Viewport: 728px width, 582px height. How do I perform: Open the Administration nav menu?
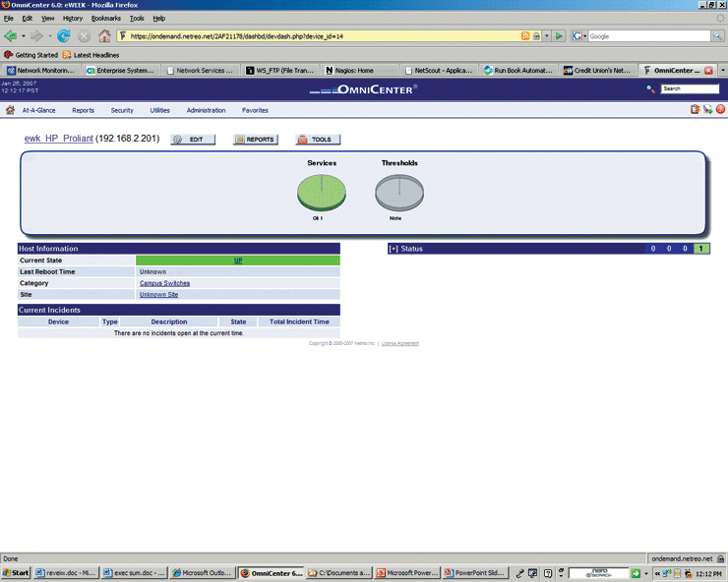tap(206, 110)
